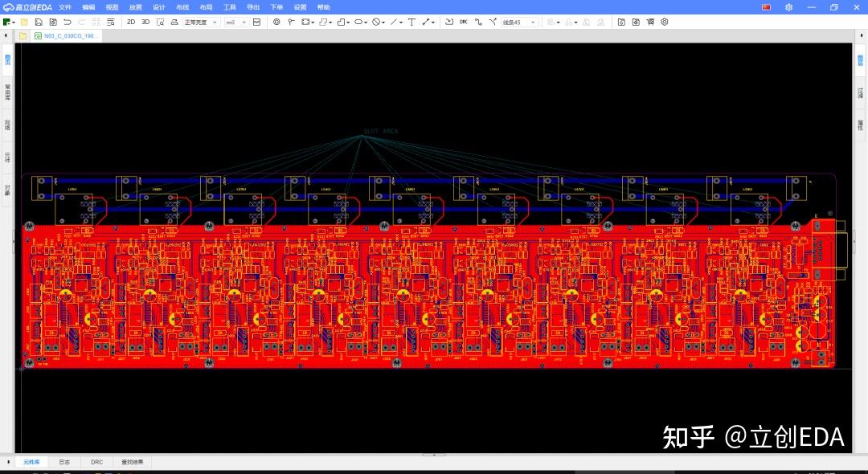
Task: Open the 文件 (File) menu
Action: (x=65, y=7)
